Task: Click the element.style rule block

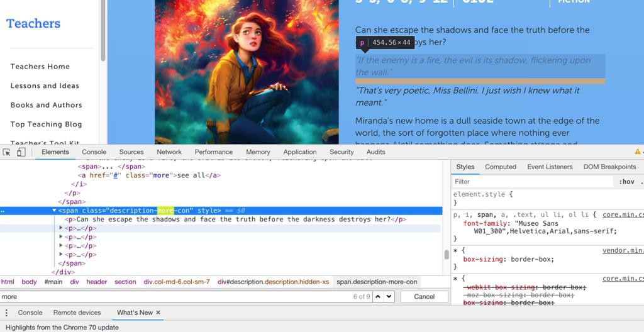Action: [483, 199]
